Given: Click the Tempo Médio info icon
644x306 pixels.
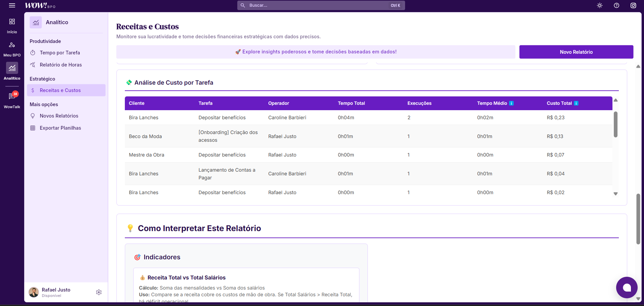Looking at the screenshot, I should (511, 103).
